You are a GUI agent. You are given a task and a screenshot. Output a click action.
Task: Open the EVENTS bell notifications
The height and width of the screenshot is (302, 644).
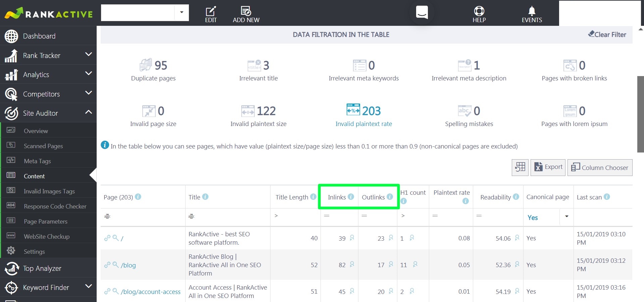point(532,11)
